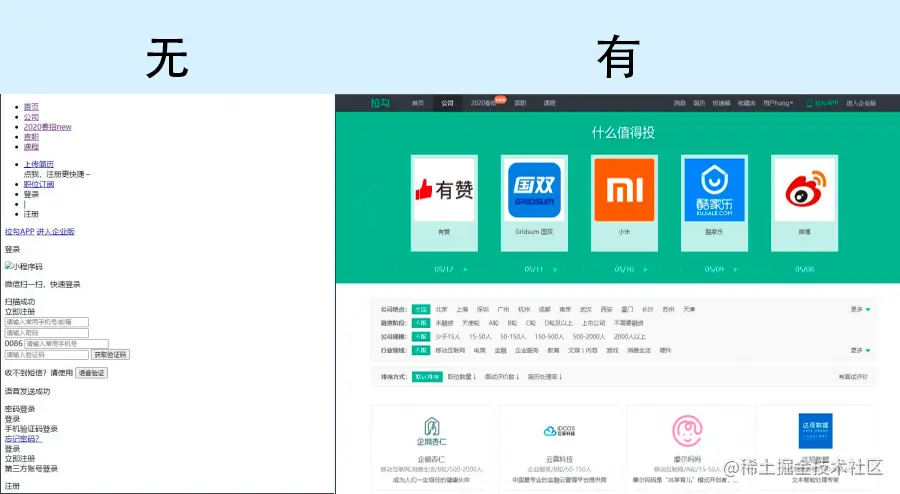Filter company size by 150-500人

549,337
